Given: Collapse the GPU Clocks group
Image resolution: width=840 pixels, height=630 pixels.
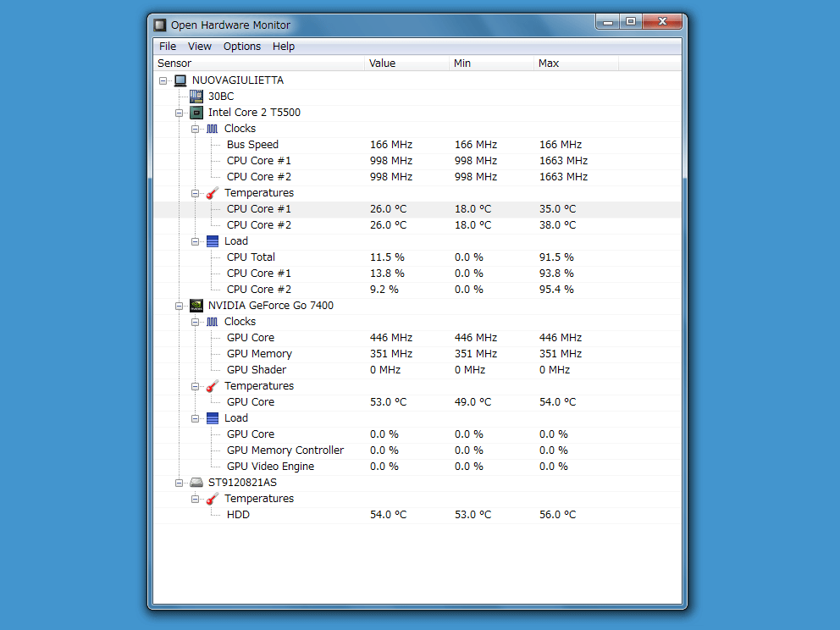Looking at the screenshot, I should point(195,322).
